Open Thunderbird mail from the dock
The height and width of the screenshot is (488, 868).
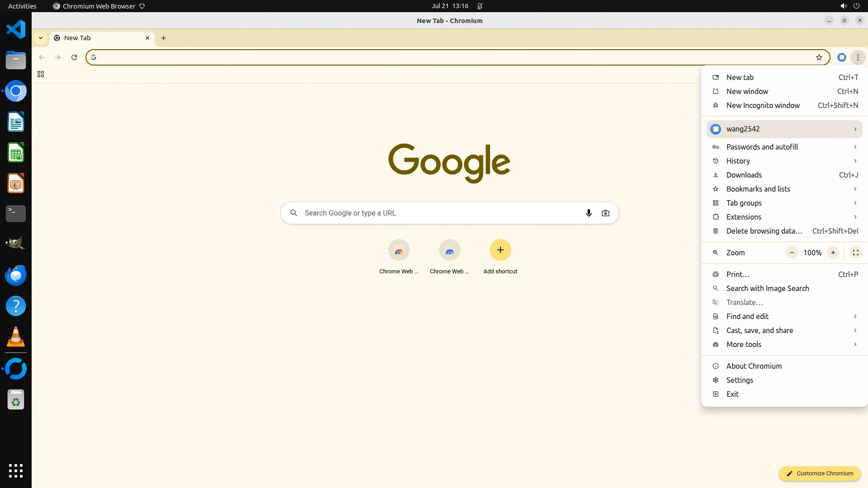click(x=16, y=275)
